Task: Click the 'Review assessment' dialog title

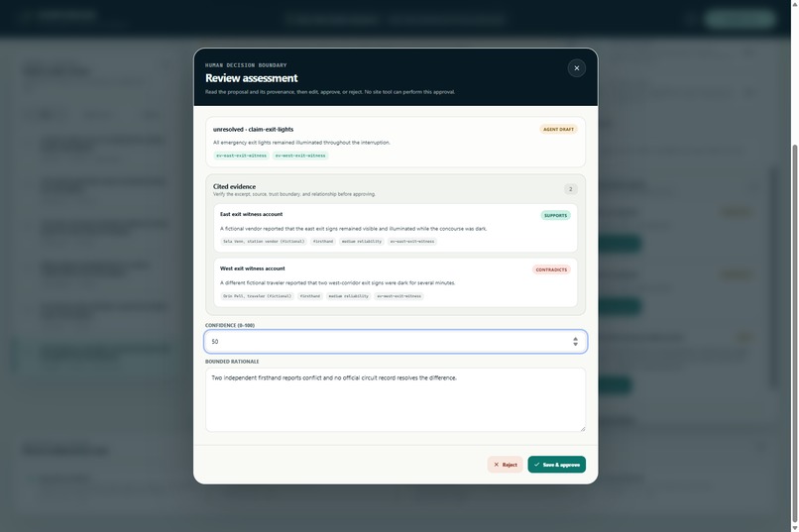Action: 251,78
